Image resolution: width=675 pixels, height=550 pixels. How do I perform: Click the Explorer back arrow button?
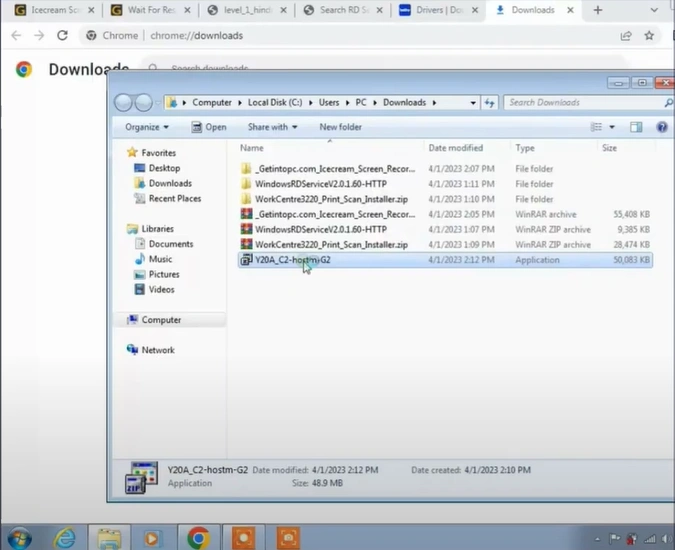pyautogui.click(x=125, y=102)
